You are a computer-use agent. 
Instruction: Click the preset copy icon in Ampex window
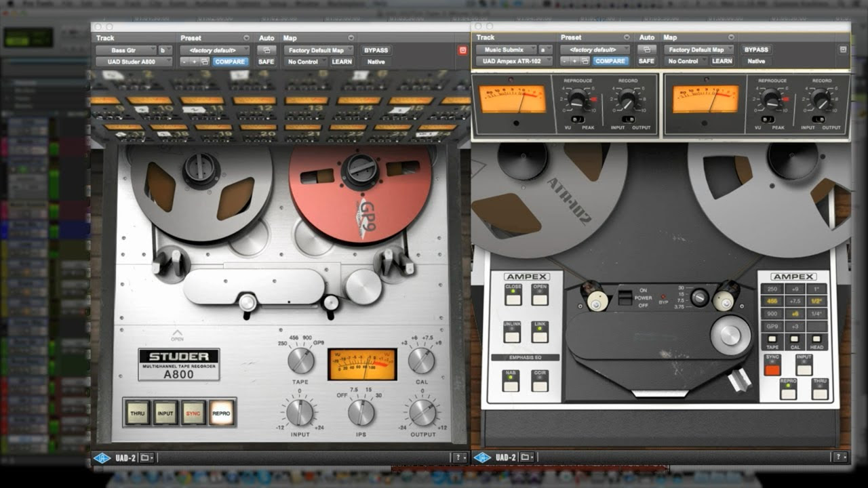[x=585, y=61]
